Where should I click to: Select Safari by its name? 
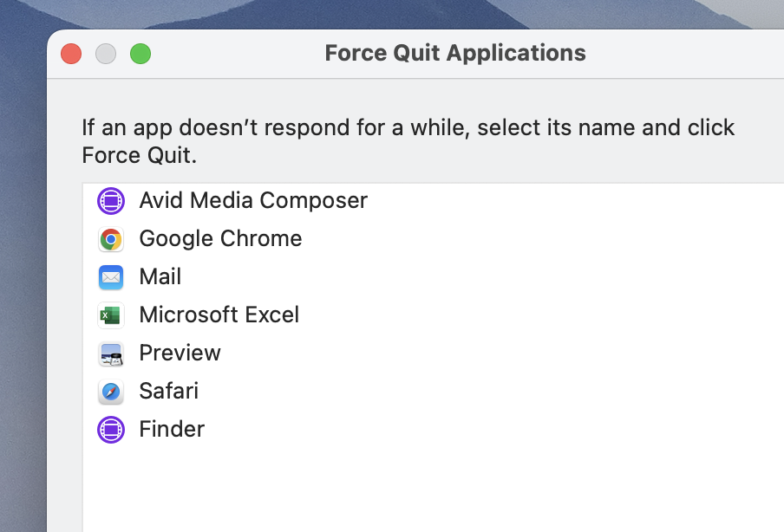[x=168, y=392]
